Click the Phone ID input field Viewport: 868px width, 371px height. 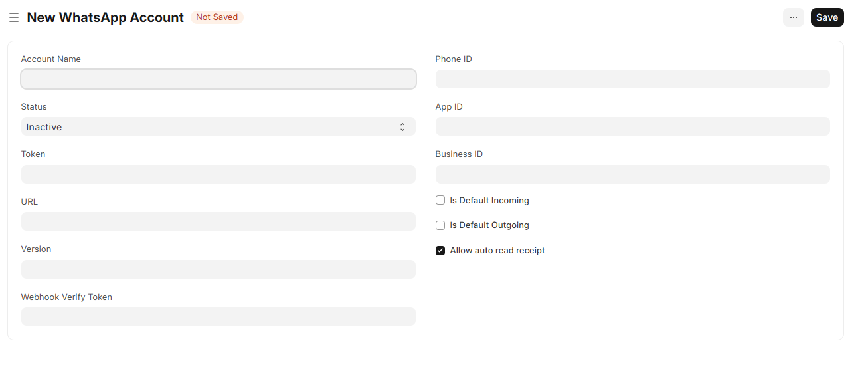pos(633,79)
